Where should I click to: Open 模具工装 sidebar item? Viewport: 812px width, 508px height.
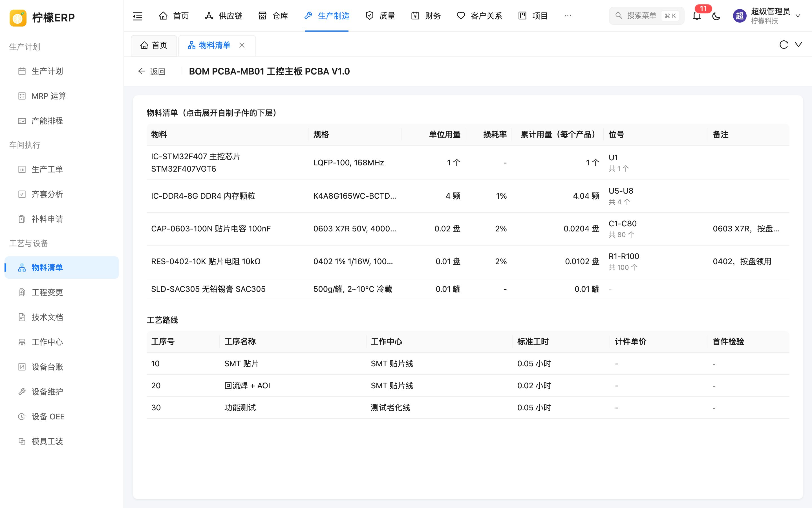pos(62,441)
